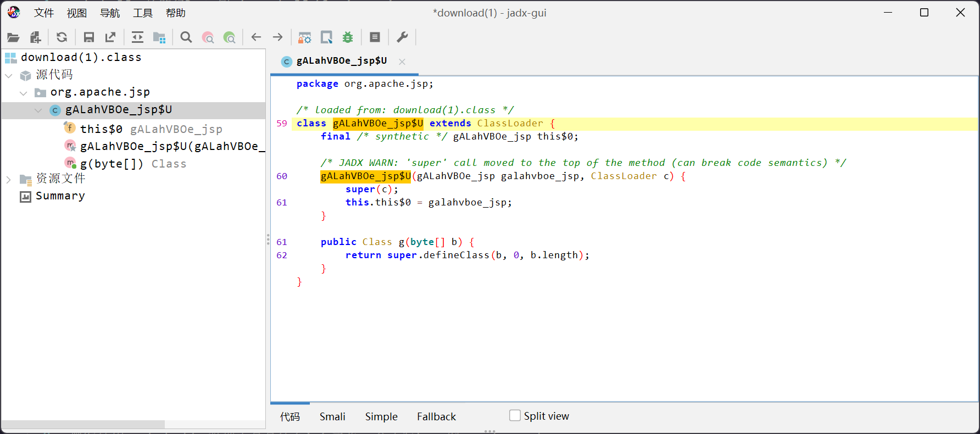The width and height of the screenshot is (980, 434).
Task: Click line number 62 in the gutter
Action: tap(282, 255)
